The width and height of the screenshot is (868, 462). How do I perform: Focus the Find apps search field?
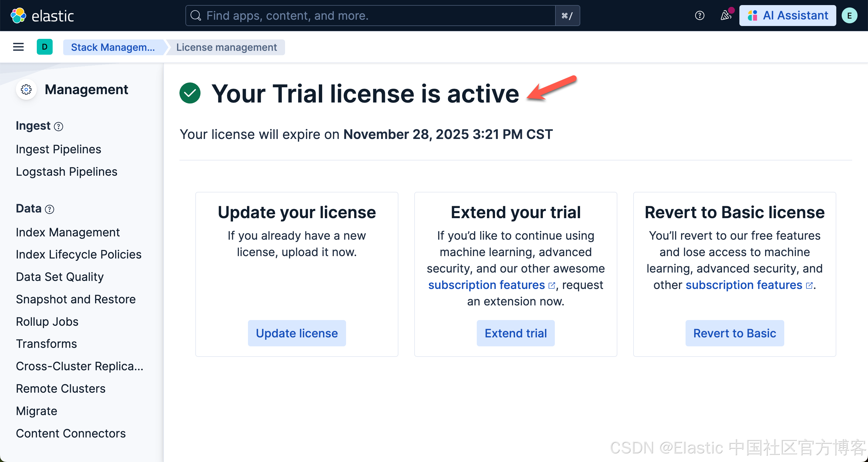tap(371, 16)
